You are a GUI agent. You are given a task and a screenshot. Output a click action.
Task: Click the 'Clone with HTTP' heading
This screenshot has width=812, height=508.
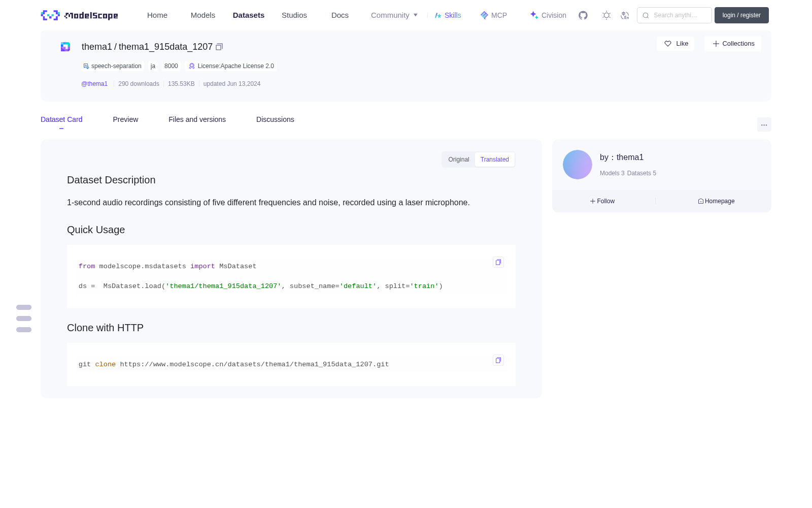(x=105, y=328)
